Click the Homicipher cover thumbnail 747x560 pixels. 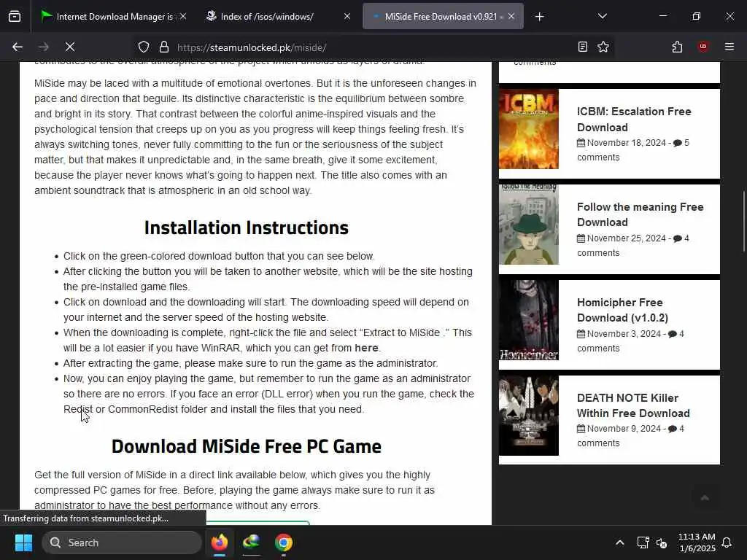528,320
